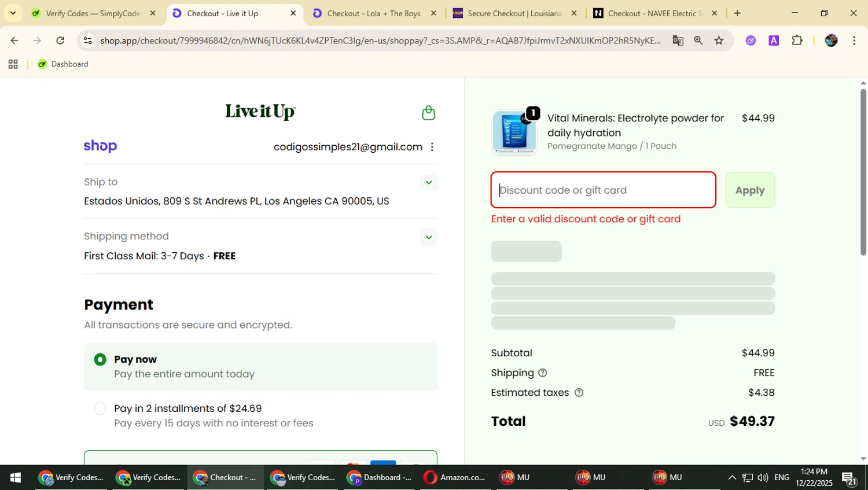Click the Live it Up store logo
The width and height of the screenshot is (868, 490).
260,112
